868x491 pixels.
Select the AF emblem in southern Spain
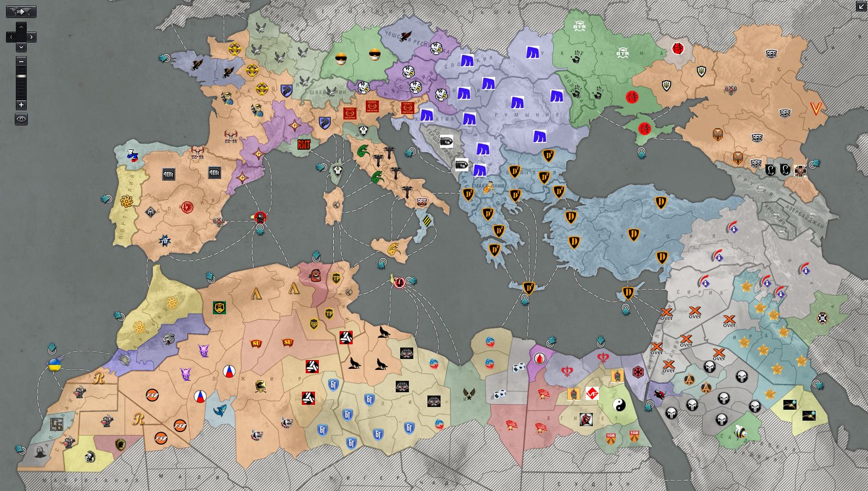point(164,239)
